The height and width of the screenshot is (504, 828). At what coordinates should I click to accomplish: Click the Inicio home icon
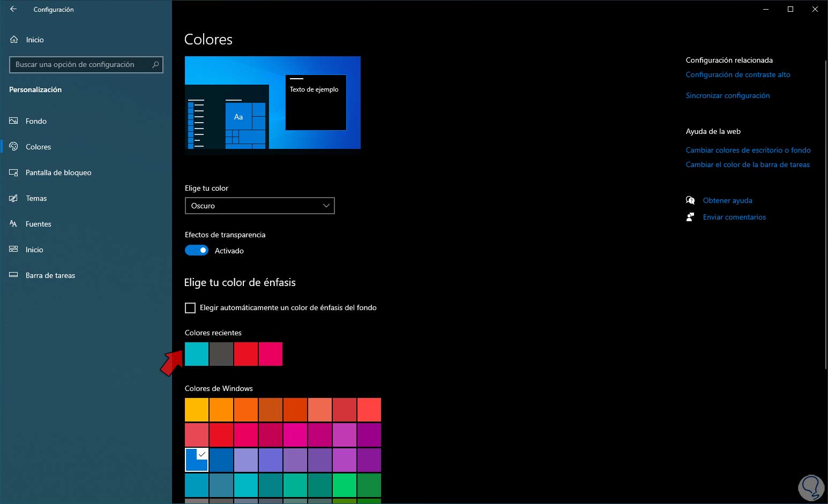click(14, 40)
